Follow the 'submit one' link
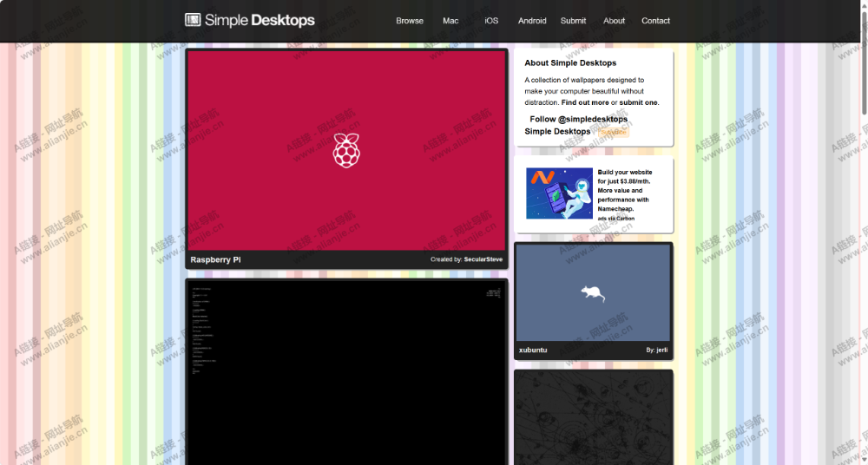Image resolution: width=868 pixels, height=465 pixels. (x=639, y=102)
